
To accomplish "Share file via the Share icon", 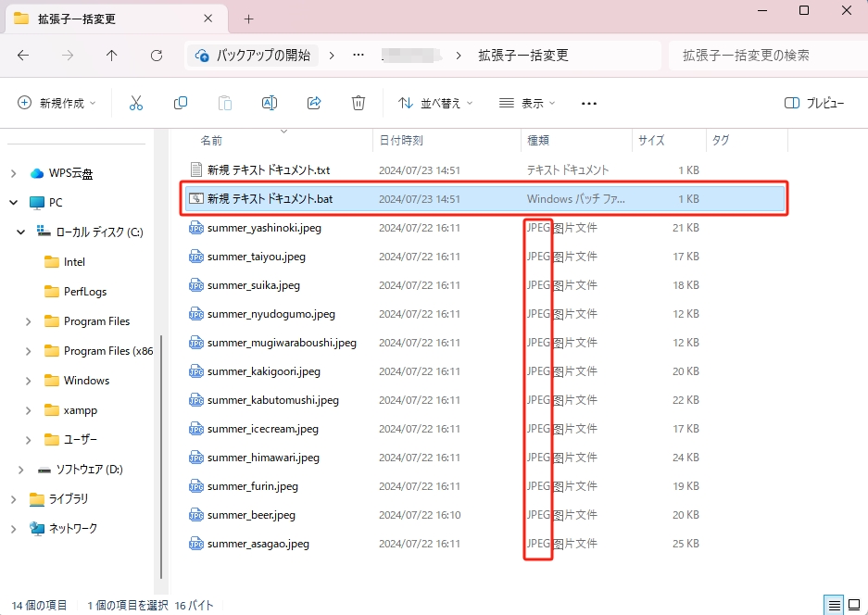I will 313,103.
